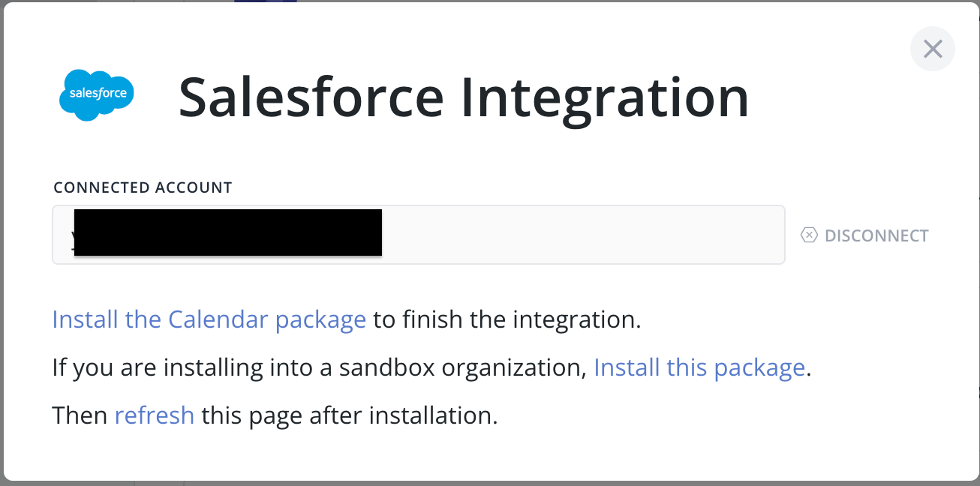Click the word "Then" before refresh
The width and height of the screenshot is (980, 486).
click(80, 415)
